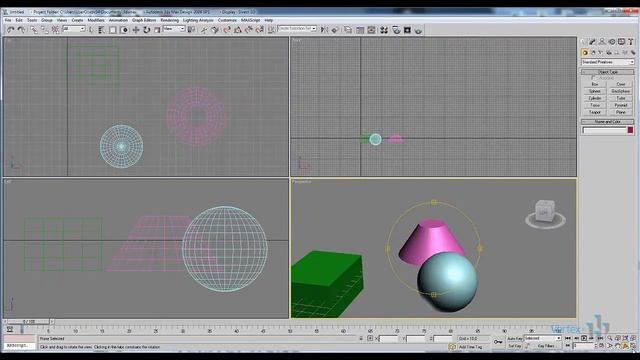Open Select by Name list icon
640x360 pixels.
101,30
